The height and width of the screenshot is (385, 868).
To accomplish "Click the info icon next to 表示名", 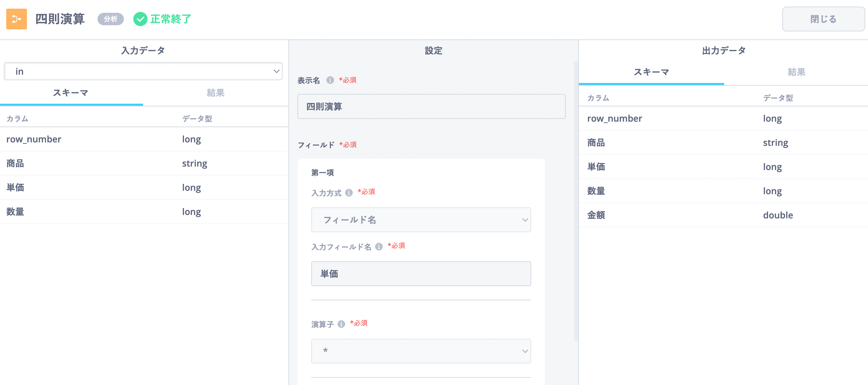I will [x=330, y=80].
